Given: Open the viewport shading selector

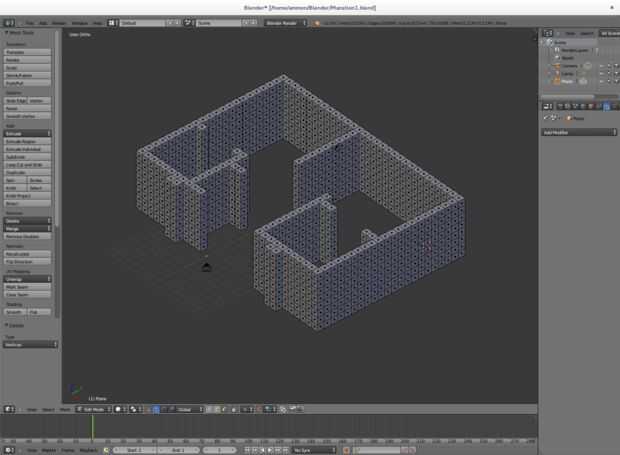Looking at the screenshot, I should coord(119,409).
